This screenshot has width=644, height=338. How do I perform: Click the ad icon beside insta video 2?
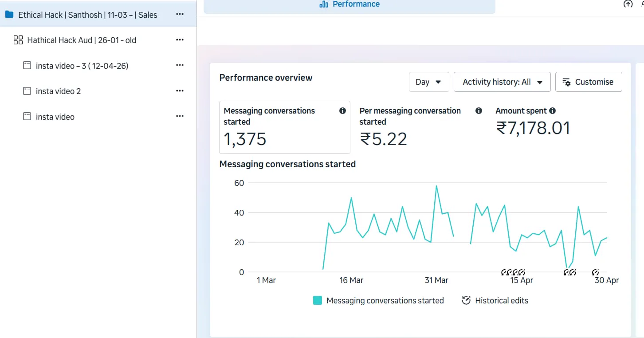(x=27, y=91)
